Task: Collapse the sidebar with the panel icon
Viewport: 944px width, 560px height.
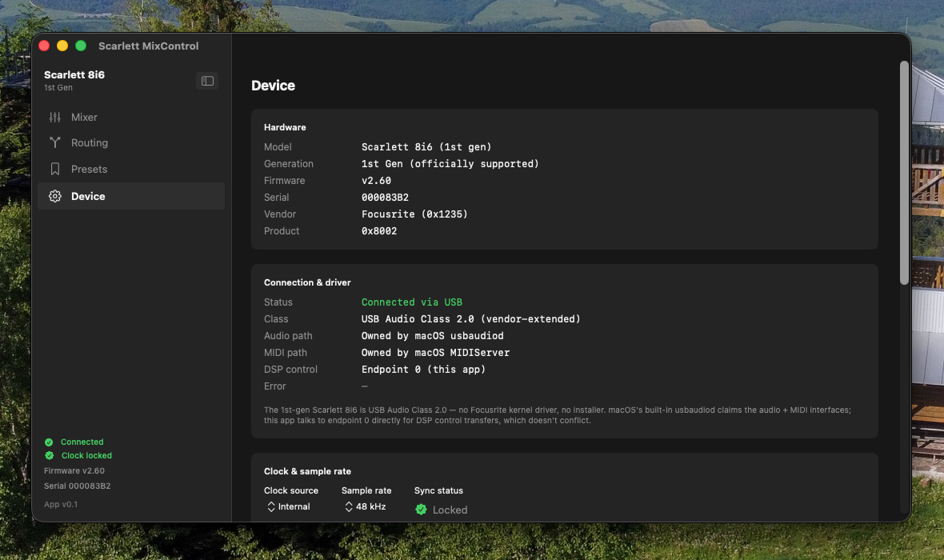Action: tap(207, 81)
